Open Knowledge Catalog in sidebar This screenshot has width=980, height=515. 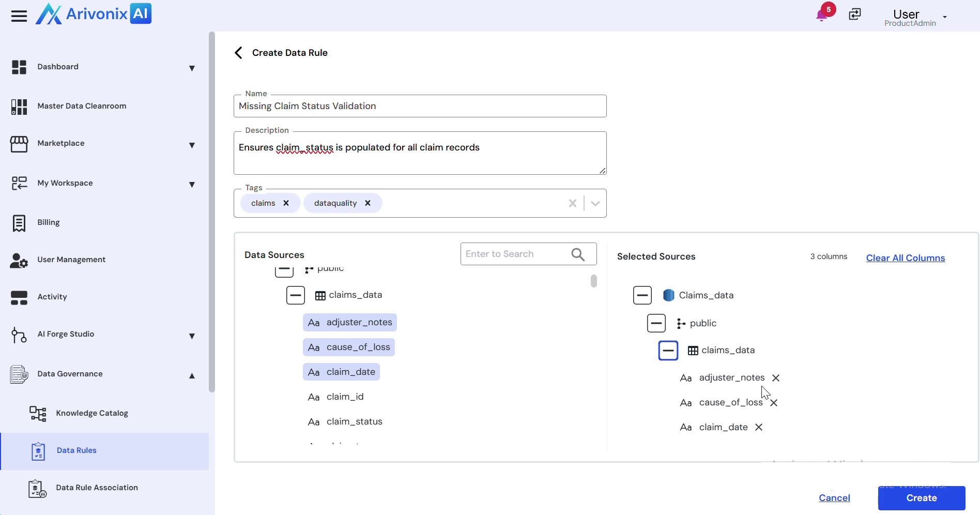(92, 413)
